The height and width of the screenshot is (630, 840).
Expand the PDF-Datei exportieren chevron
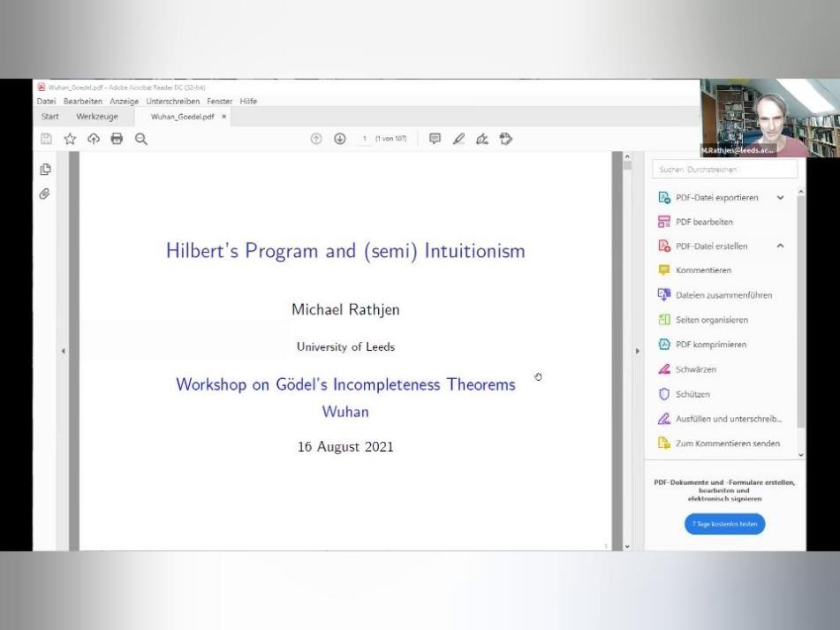[x=780, y=198]
